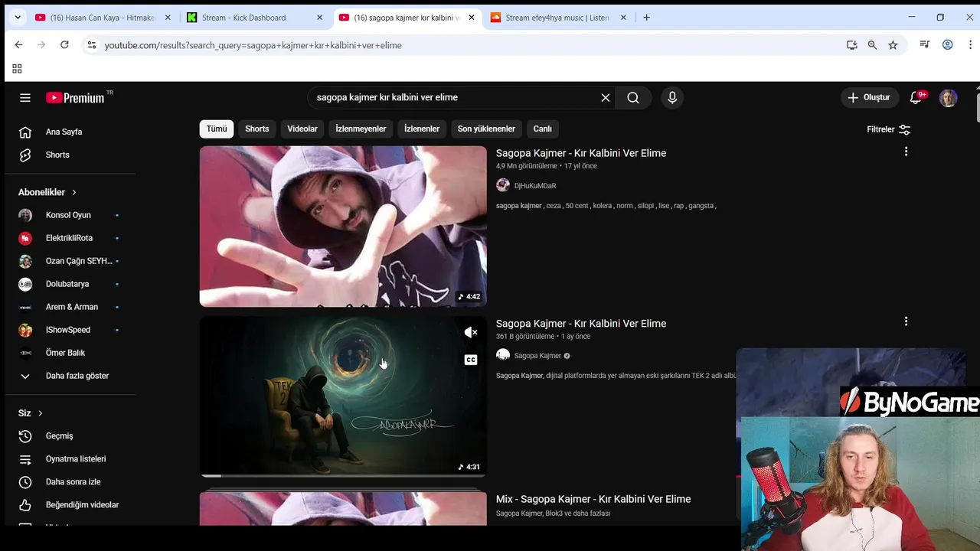Select the Tümü filter chip
The image size is (980, 551).
click(217, 129)
